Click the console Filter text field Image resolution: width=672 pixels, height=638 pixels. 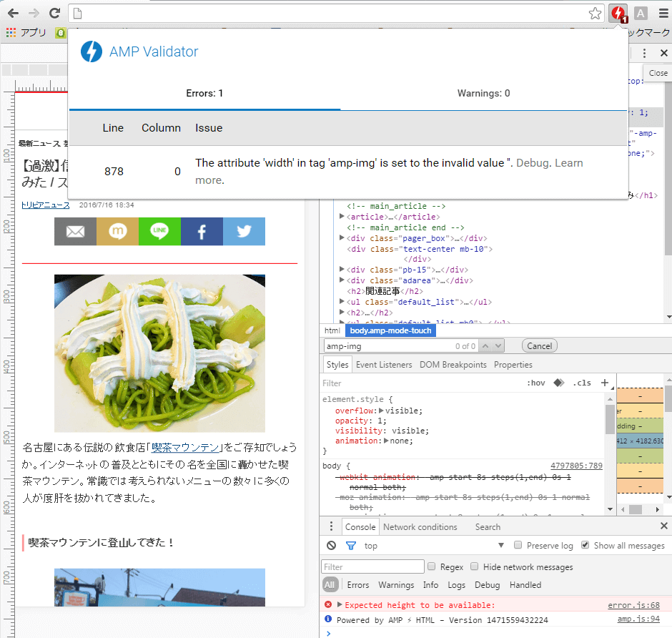(371, 566)
